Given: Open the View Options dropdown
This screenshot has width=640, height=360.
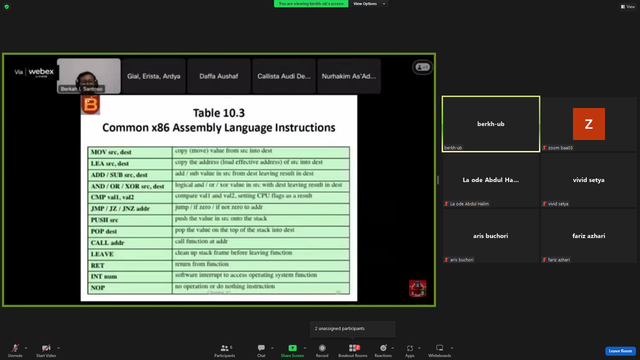Looking at the screenshot, I should point(369,4).
